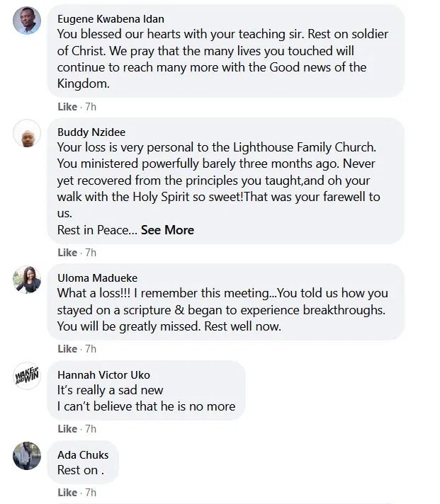This screenshot has height=504, width=440.
Task: Like Eugene Kwabena Idan's comment
Action: pos(67,107)
